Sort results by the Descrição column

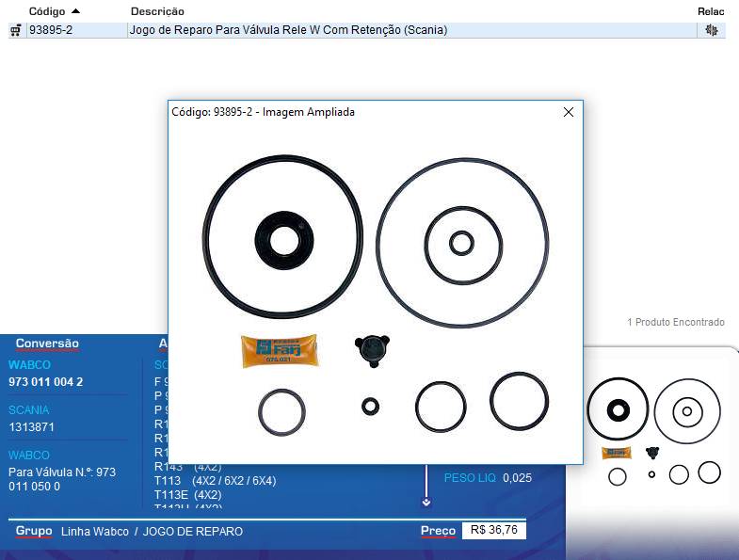(x=157, y=11)
